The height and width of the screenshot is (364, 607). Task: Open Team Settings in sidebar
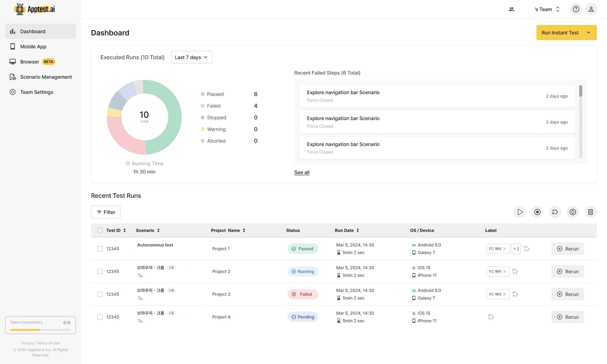pyautogui.click(x=40, y=92)
